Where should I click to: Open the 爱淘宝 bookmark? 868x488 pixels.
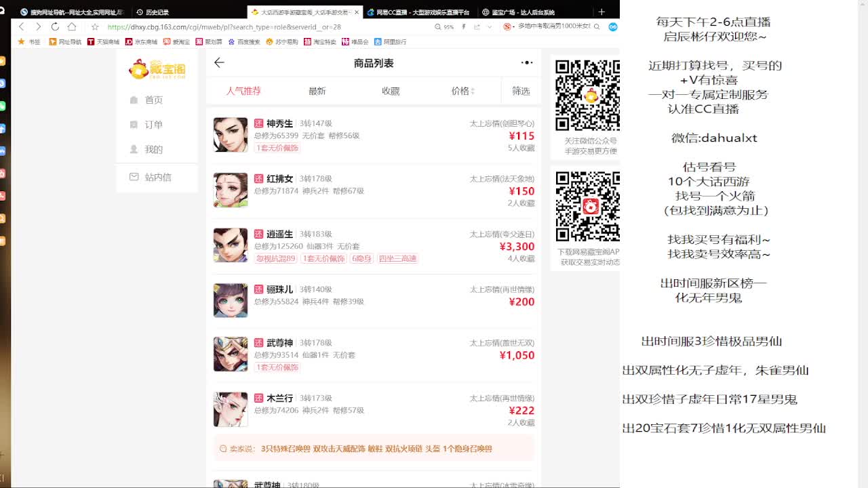pyautogui.click(x=176, y=41)
